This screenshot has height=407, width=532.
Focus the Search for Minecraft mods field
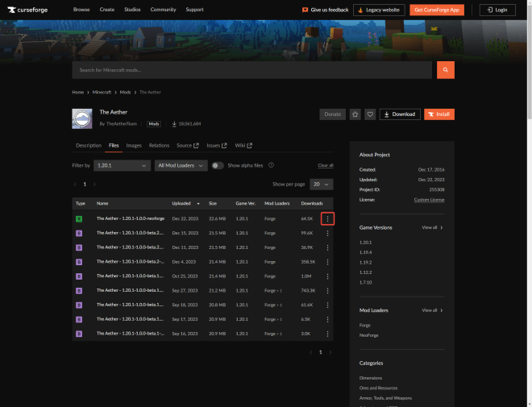[251, 70]
